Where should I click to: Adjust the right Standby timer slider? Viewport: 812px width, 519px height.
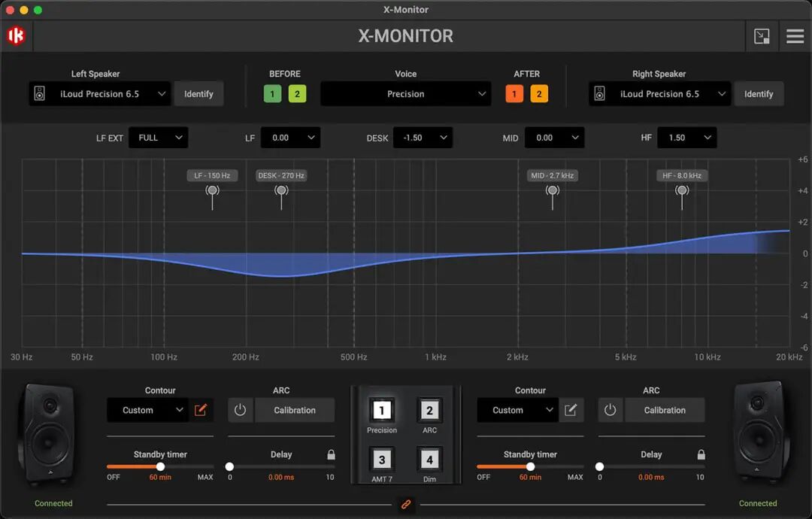tap(530, 466)
